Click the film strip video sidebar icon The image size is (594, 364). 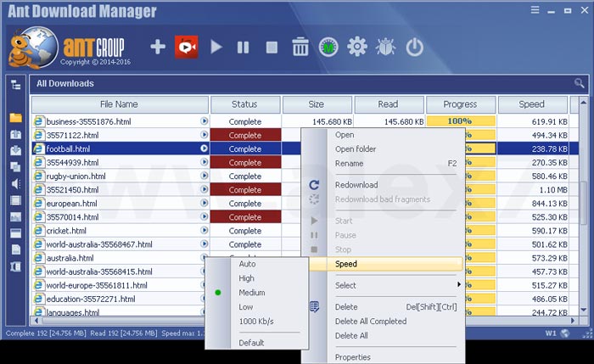(x=15, y=200)
